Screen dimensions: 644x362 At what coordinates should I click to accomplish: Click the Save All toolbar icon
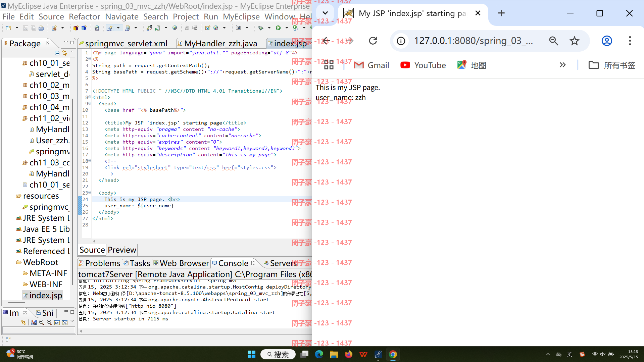click(x=33, y=28)
